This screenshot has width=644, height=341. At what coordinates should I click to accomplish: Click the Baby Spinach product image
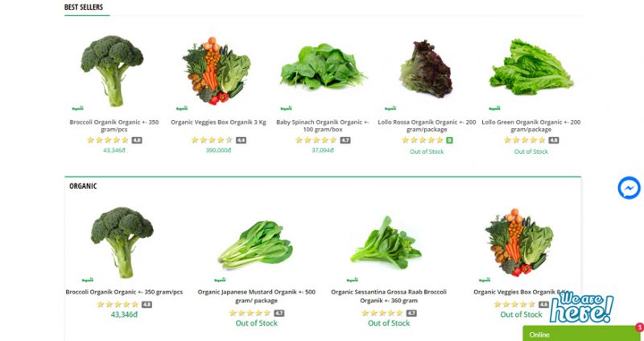[323, 67]
